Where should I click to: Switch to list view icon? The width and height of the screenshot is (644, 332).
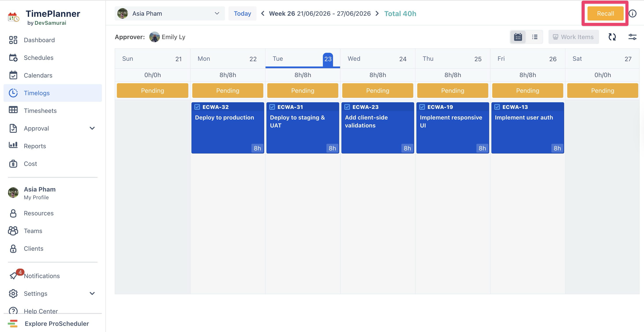(535, 37)
